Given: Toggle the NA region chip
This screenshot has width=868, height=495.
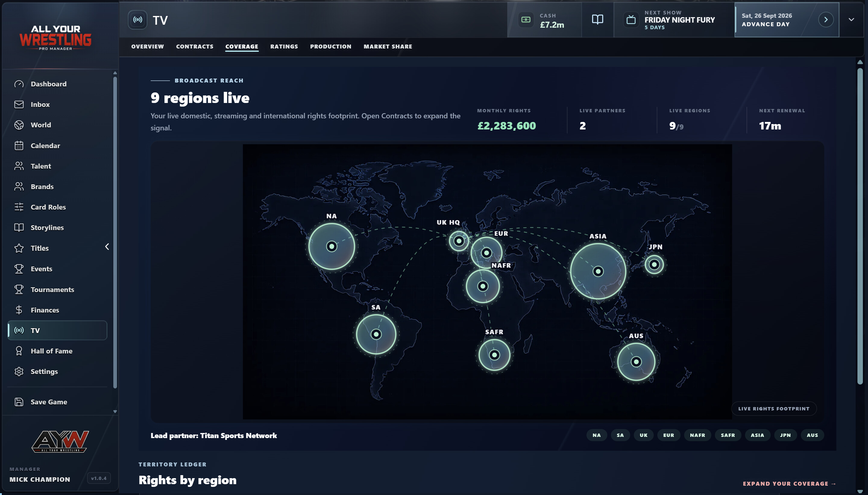Looking at the screenshot, I should [x=596, y=435].
